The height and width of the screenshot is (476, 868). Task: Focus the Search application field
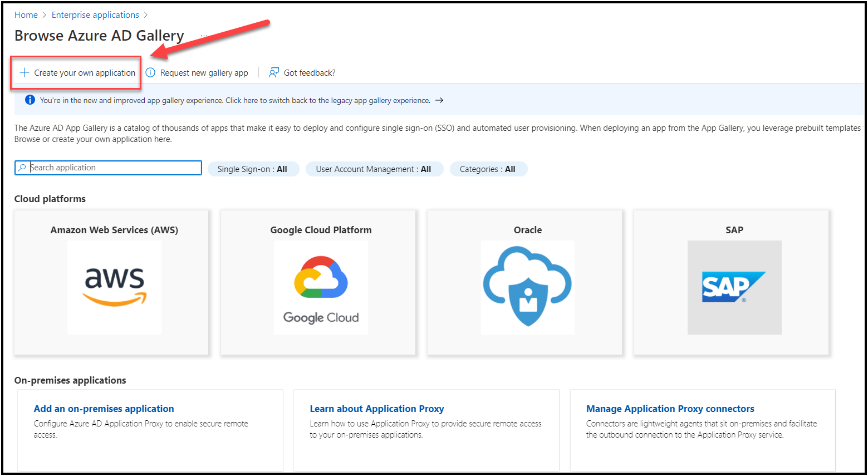(x=114, y=168)
